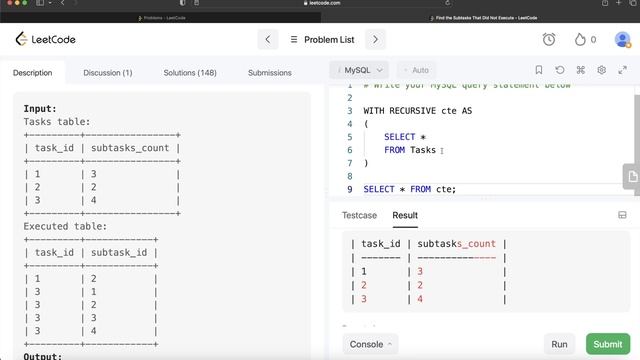Open the MySQL language dropdown
The width and height of the screenshot is (640, 360).
[359, 70]
